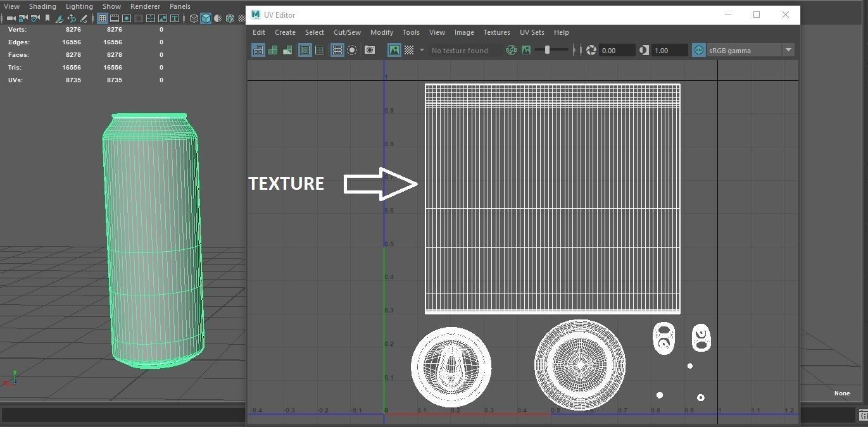The image size is (868, 427).
Task: Toggle field chart icon in viewport toolbar
Action: [x=151, y=18]
